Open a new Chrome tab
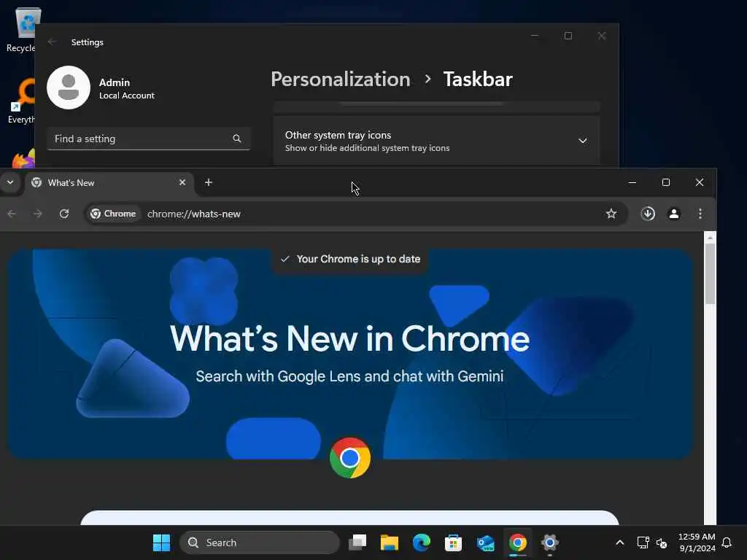747x560 pixels. pyautogui.click(x=208, y=182)
